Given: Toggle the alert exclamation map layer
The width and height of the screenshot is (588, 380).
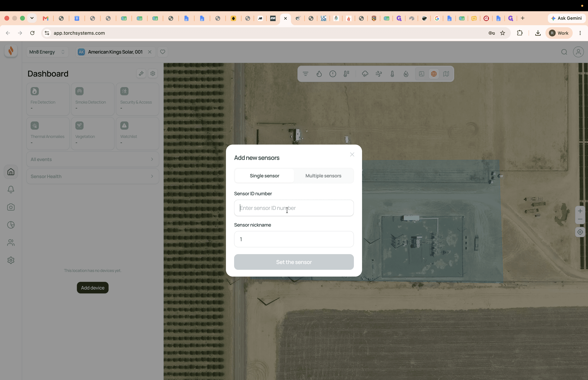Looking at the screenshot, I should (333, 74).
